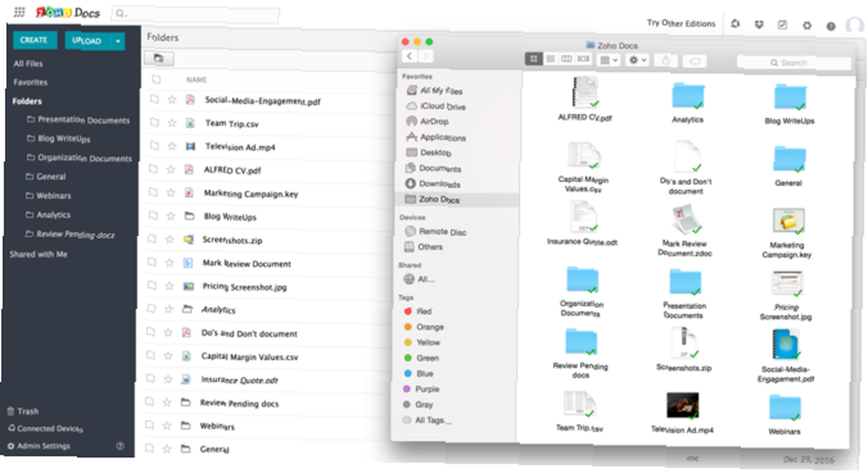
Task: Open the Dropbox sync icon in top bar
Action: (x=759, y=24)
